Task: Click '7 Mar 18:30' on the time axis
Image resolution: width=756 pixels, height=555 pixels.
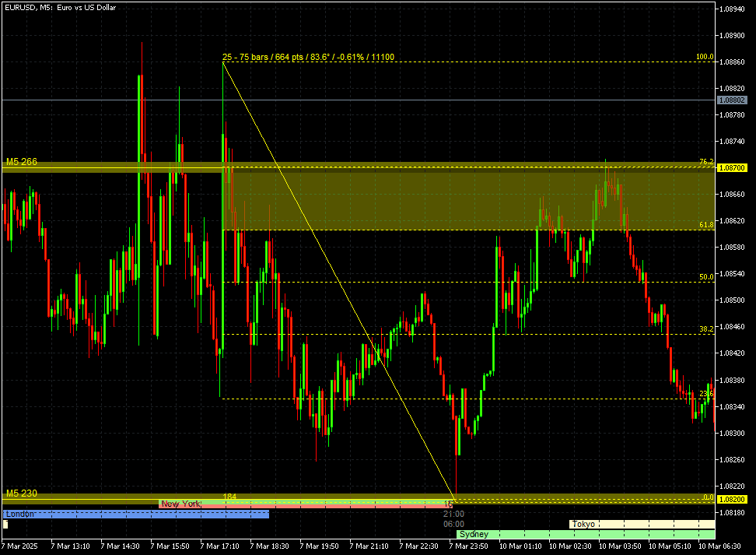Action: tap(270, 546)
